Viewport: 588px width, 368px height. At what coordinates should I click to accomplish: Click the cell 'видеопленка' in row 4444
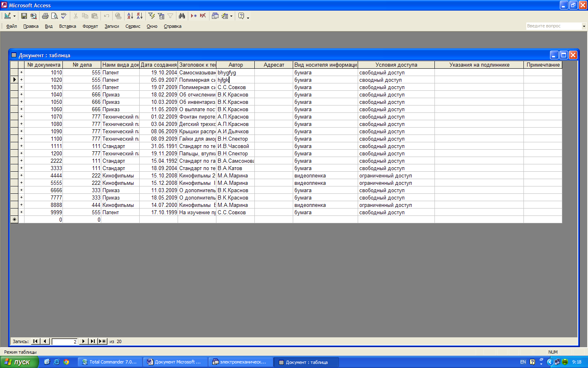point(325,175)
